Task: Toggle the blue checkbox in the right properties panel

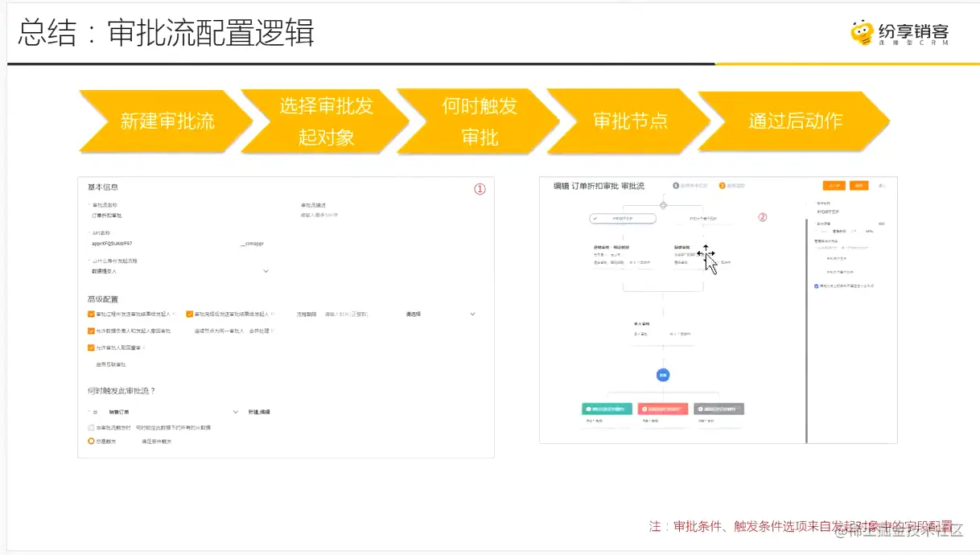Action: 817,286
